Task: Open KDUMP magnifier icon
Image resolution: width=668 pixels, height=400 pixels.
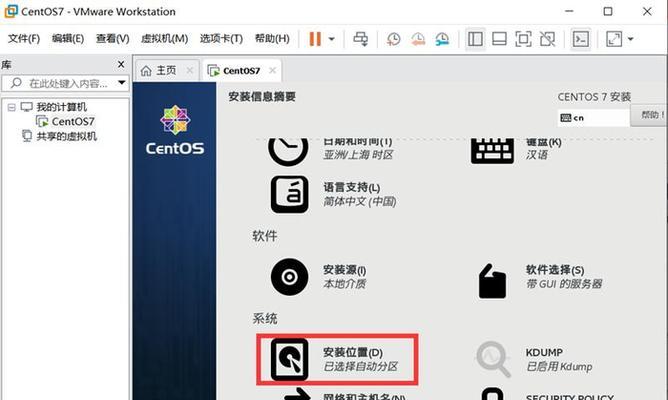Action: pos(493,359)
